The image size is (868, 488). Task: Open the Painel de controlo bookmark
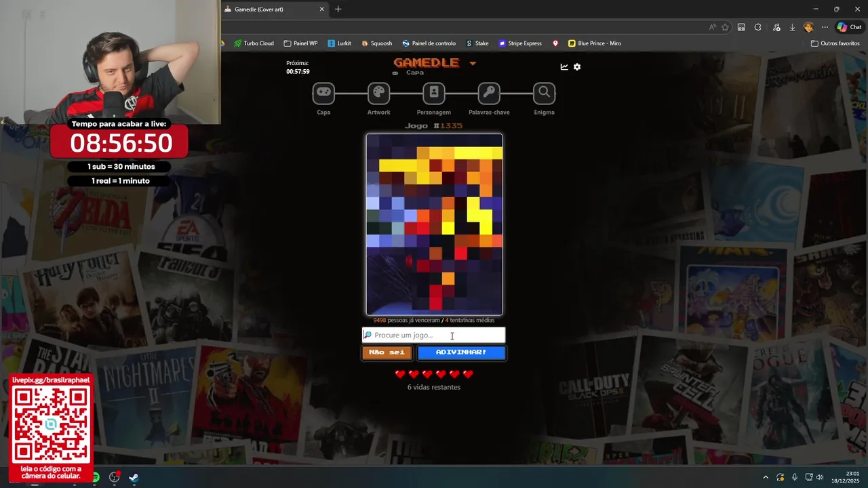(429, 43)
